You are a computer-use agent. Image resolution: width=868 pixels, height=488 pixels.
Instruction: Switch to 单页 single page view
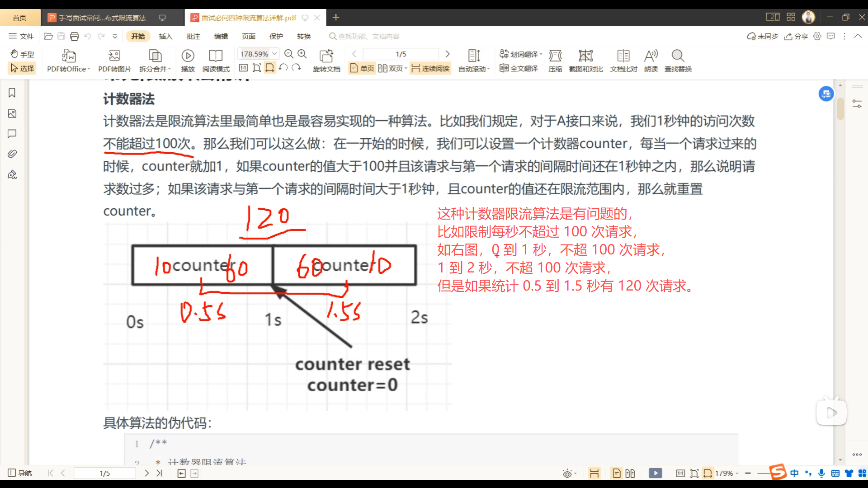pos(362,68)
